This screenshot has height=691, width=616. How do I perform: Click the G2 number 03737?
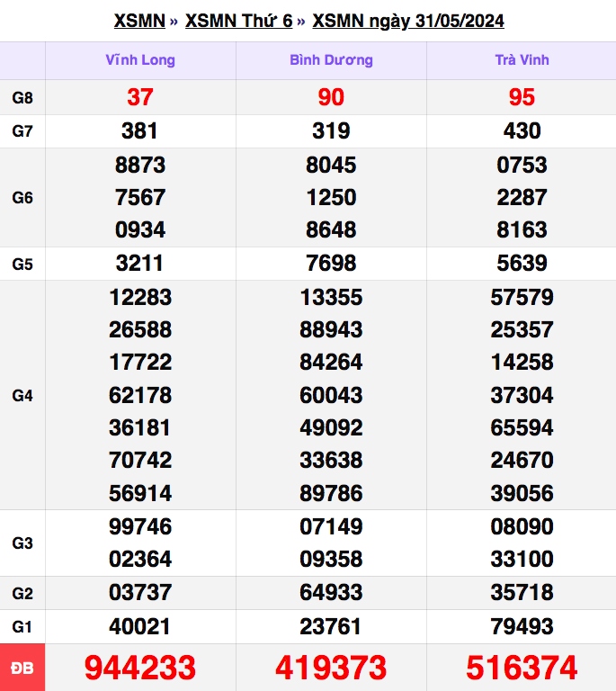[140, 593]
